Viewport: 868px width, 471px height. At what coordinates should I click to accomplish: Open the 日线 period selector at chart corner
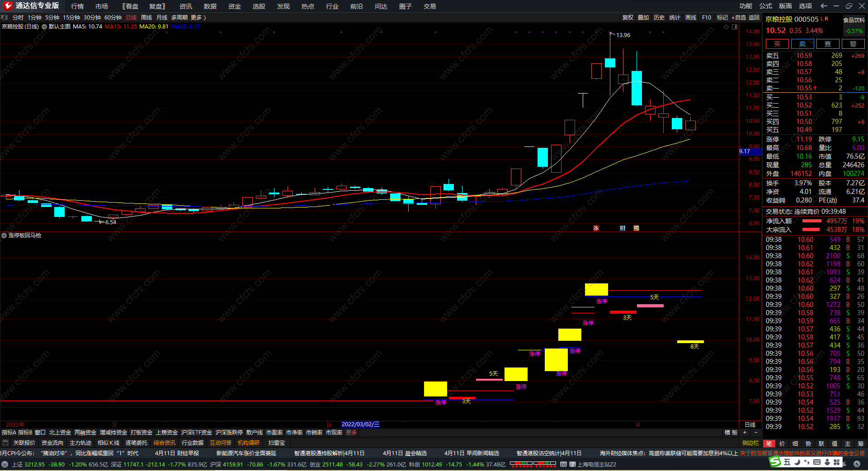click(750, 424)
